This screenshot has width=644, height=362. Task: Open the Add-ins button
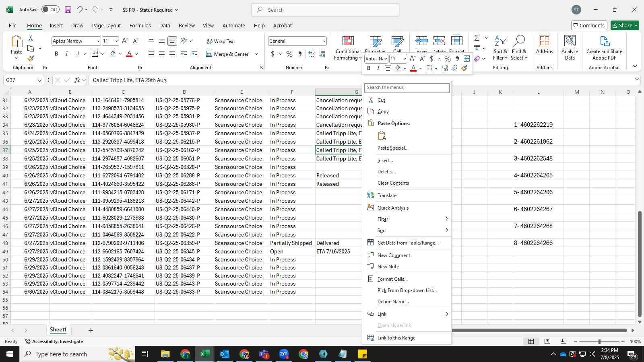(x=544, y=44)
